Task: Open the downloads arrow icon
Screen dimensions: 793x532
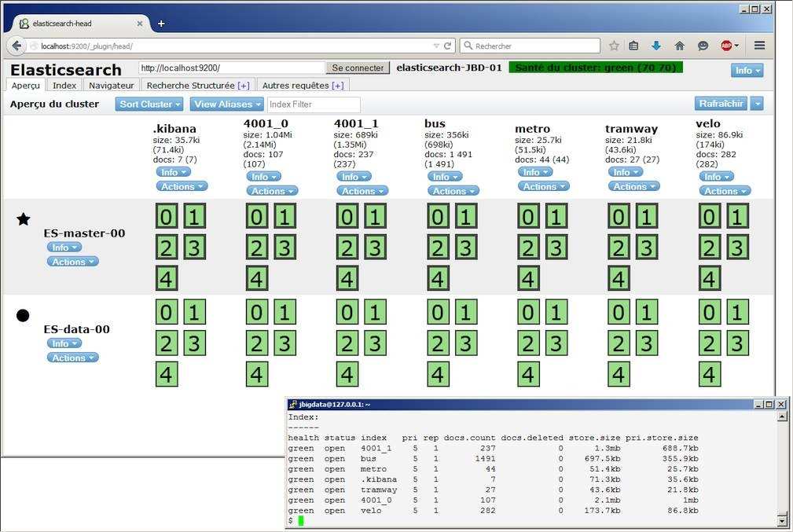Action: click(656, 46)
